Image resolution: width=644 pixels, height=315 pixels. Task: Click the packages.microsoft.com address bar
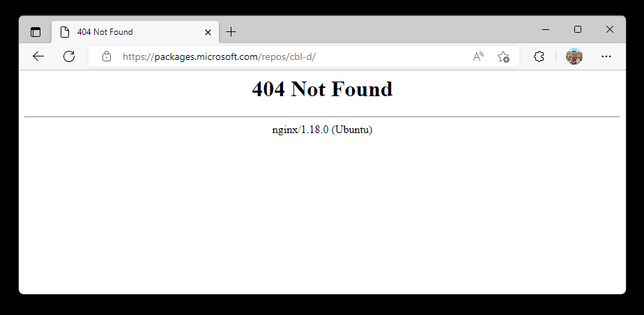coord(287,56)
